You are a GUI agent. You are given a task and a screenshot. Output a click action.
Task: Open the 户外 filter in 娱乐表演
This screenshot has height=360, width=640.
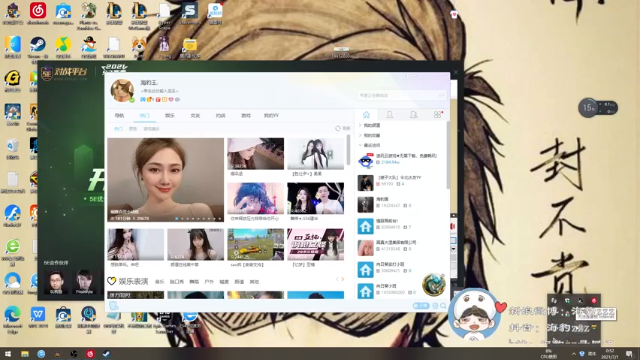209,282
